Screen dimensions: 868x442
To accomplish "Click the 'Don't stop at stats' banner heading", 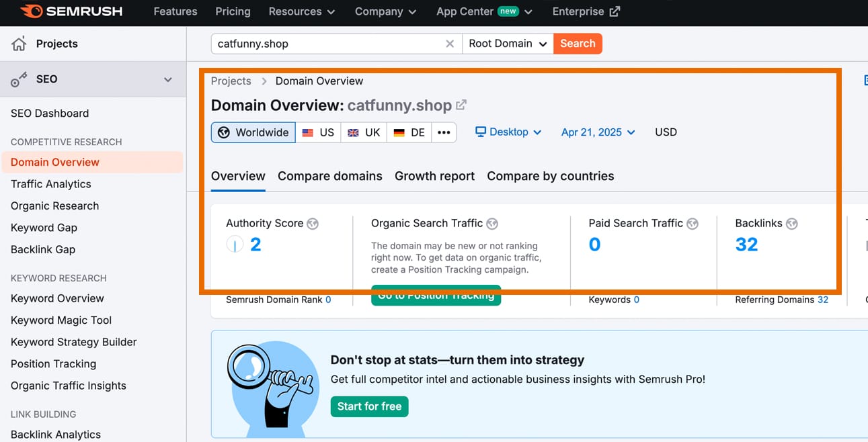I will pos(457,360).
